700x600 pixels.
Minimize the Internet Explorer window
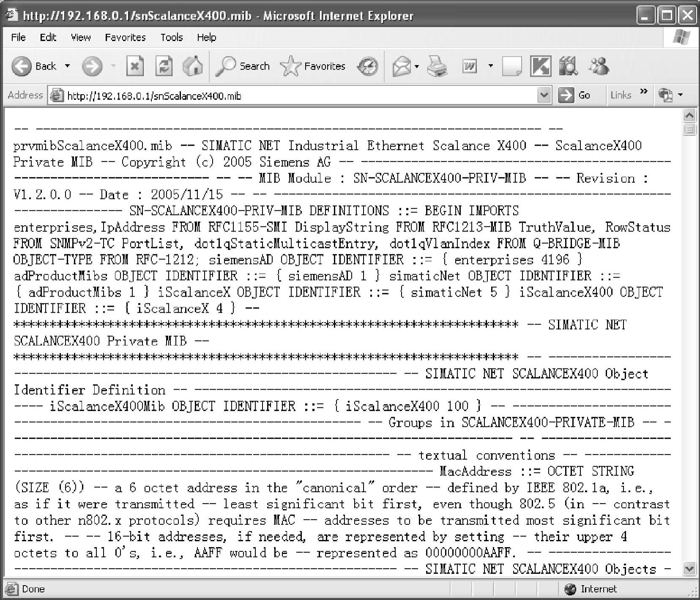(x=645, y=16)
